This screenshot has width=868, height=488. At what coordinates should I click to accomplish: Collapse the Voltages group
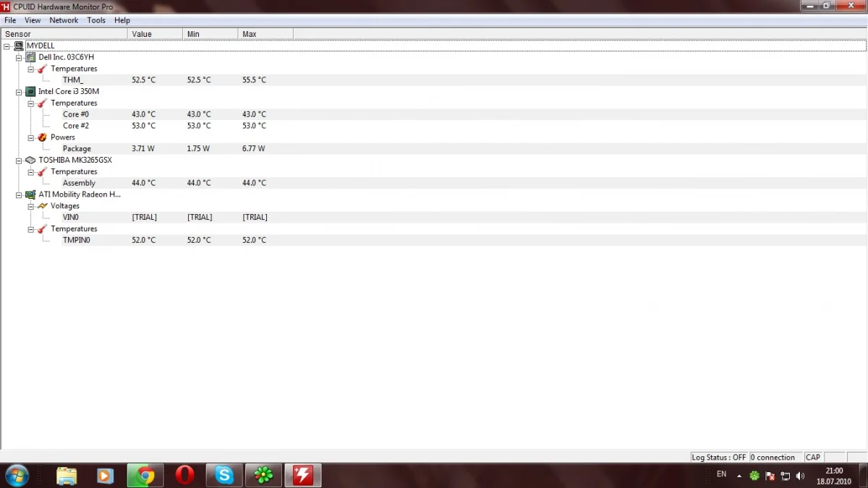click(x=31, y=206)
